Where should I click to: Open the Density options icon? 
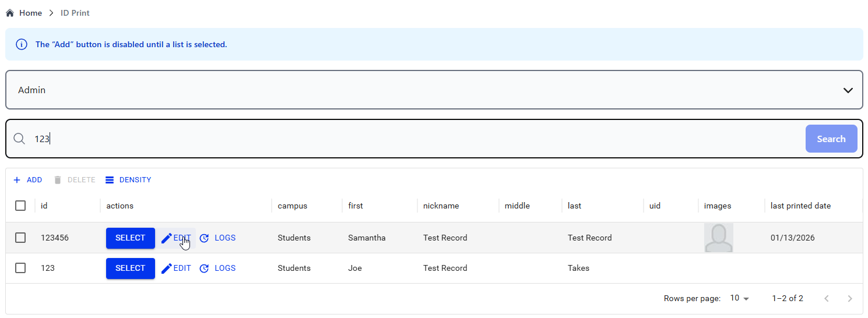(110, 180)
